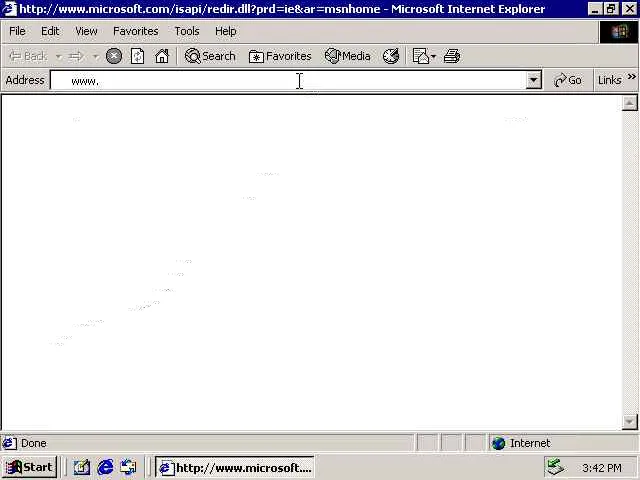
Task: Expand the Forward history dropdown arrow
Action: [96, 56]
